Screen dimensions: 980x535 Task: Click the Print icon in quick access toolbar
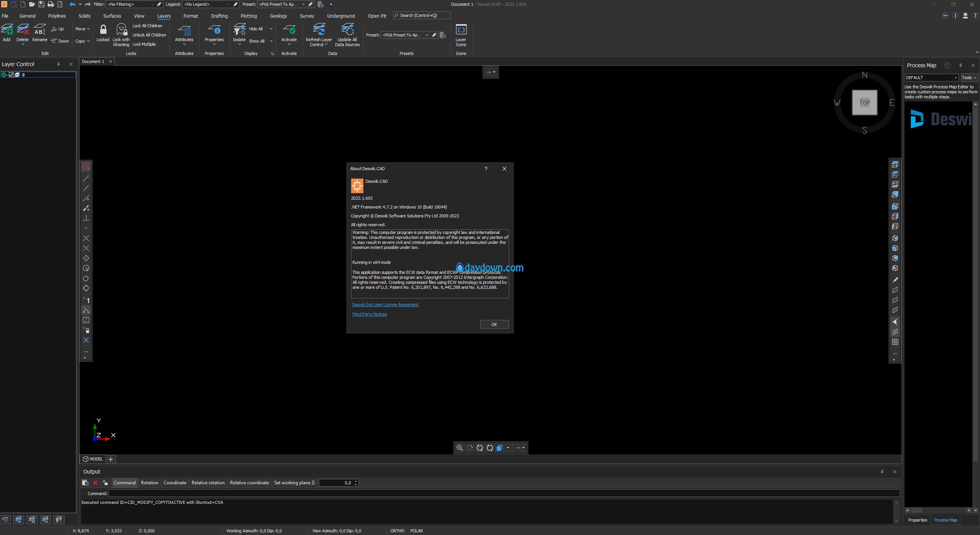click(50, 4)
